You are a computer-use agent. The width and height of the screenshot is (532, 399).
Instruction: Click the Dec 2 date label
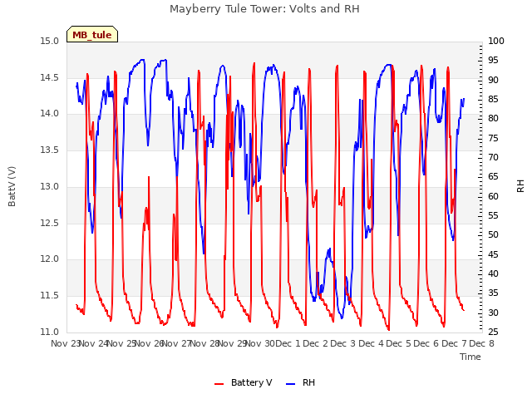(x=316, y=343)
